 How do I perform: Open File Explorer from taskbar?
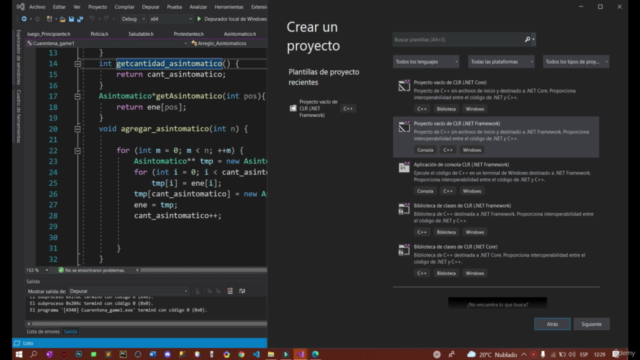click(x=271, y=354)
